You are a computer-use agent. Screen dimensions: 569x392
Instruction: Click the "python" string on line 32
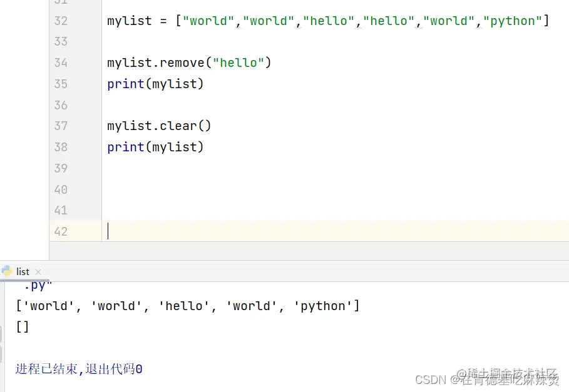coord(513,21)
